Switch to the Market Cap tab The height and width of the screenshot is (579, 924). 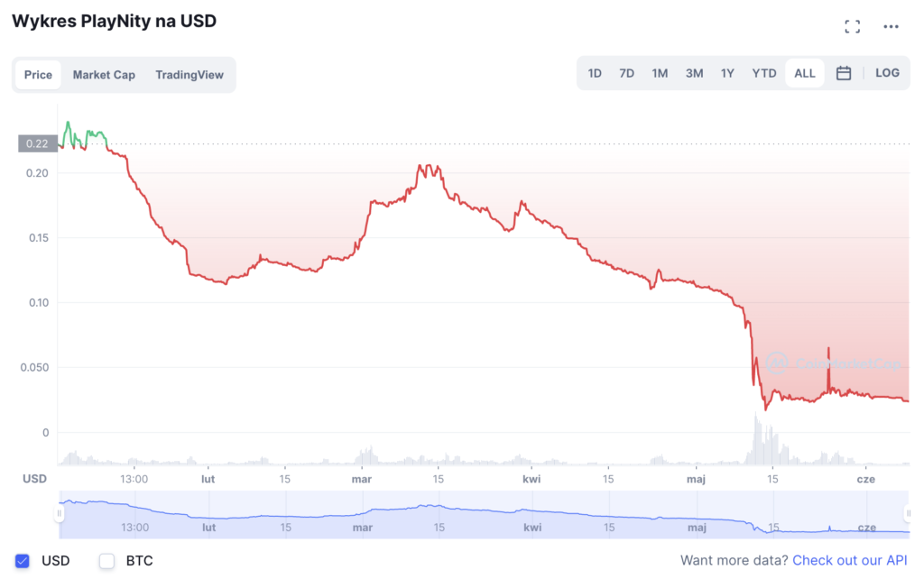coord(104,75)
